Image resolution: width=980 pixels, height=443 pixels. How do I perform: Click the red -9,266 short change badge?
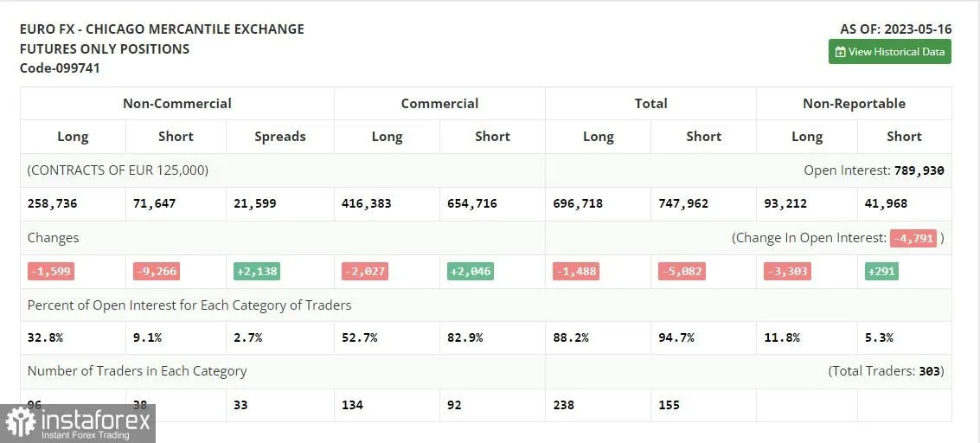tap(157, 271)
